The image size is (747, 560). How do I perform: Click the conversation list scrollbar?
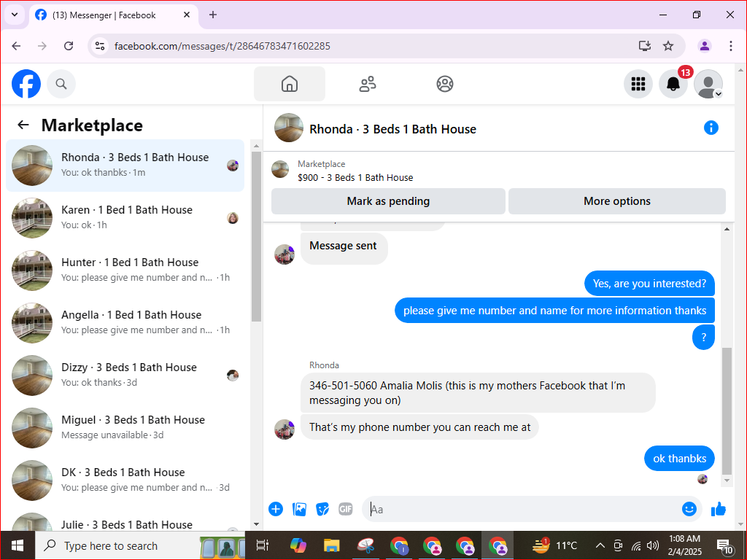pos(256,237)
